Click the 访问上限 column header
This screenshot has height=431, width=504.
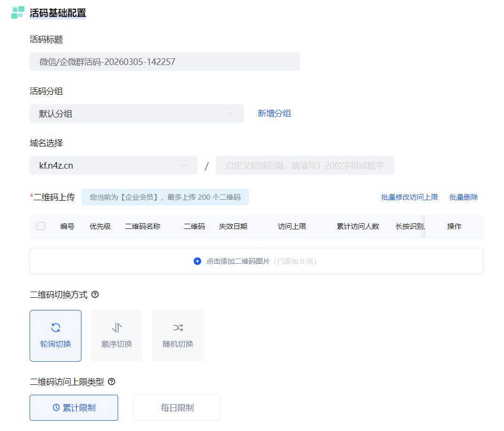(x=292, y=227)
